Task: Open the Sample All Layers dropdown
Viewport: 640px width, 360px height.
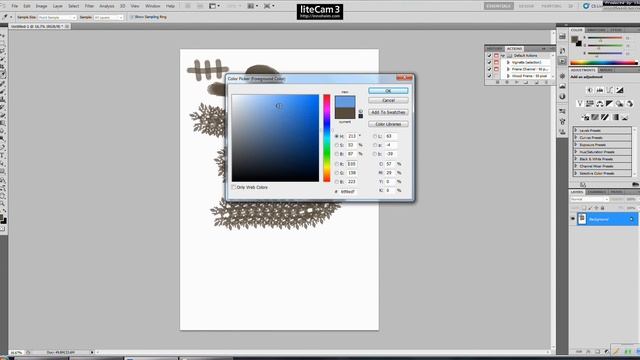Action: 108,18
